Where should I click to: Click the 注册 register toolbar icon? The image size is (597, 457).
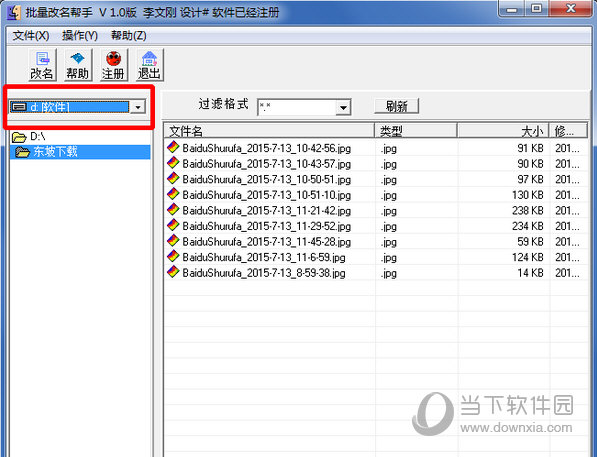[x=113, y=65]
